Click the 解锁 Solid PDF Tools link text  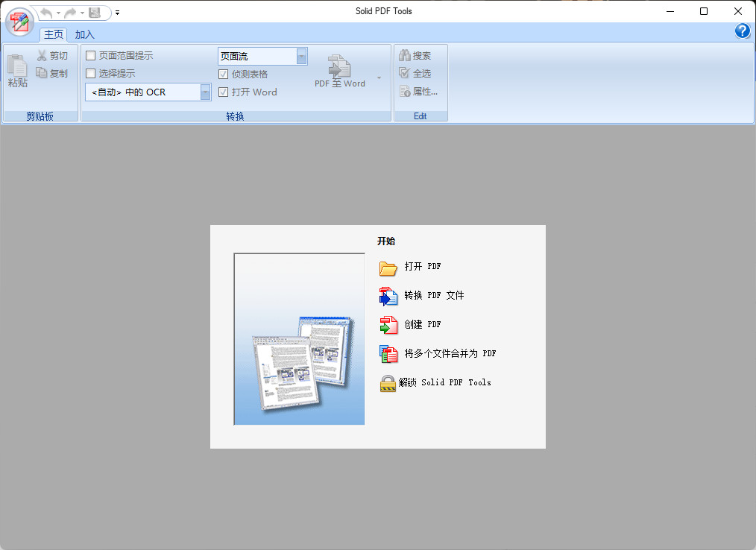pos(444,382)
